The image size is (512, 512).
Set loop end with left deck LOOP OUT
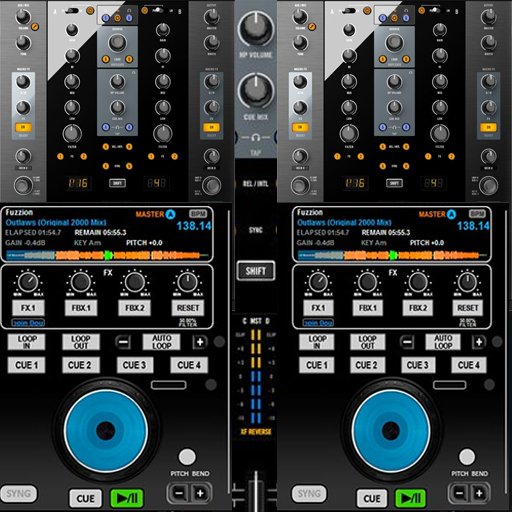click(81, 342)
